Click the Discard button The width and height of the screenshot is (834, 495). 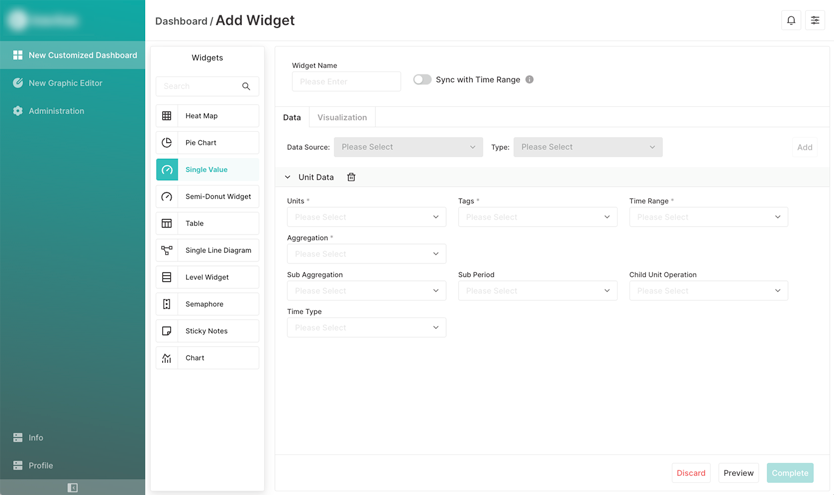tap(691, 473)
